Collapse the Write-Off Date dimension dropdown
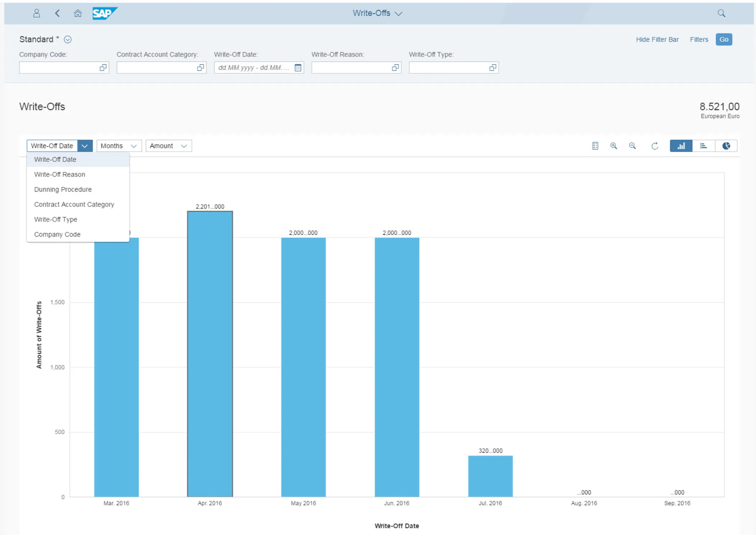This screenshot has width=756, height=535. click(x=85, y=146)
